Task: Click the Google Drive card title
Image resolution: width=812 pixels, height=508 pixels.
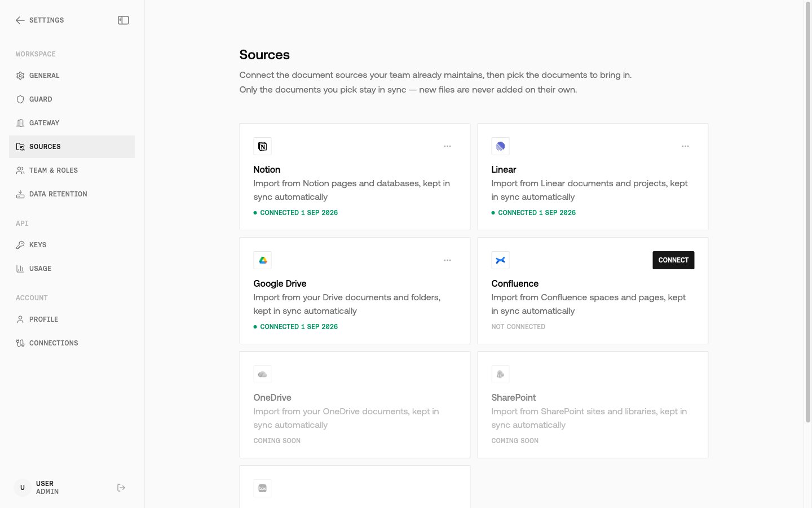Action: coord(280,284)
